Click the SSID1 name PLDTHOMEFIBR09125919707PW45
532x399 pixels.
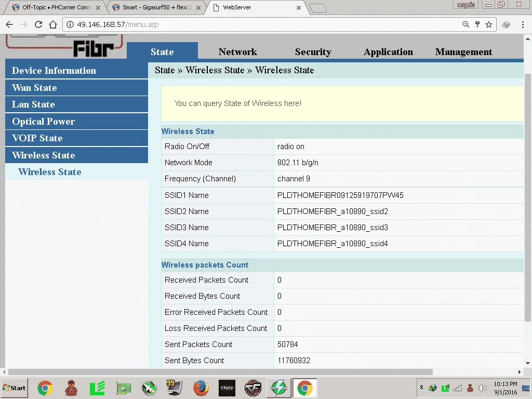click(x=340, y=195)
